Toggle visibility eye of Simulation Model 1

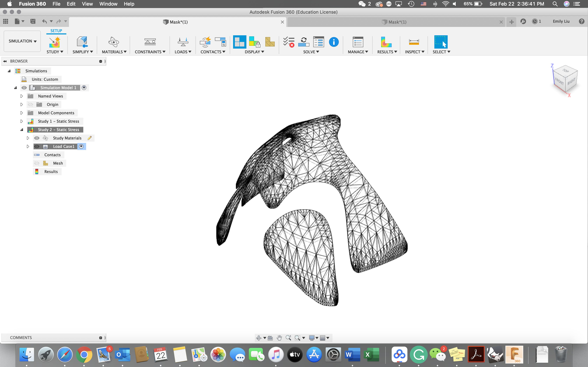click(x=24, y=88)
